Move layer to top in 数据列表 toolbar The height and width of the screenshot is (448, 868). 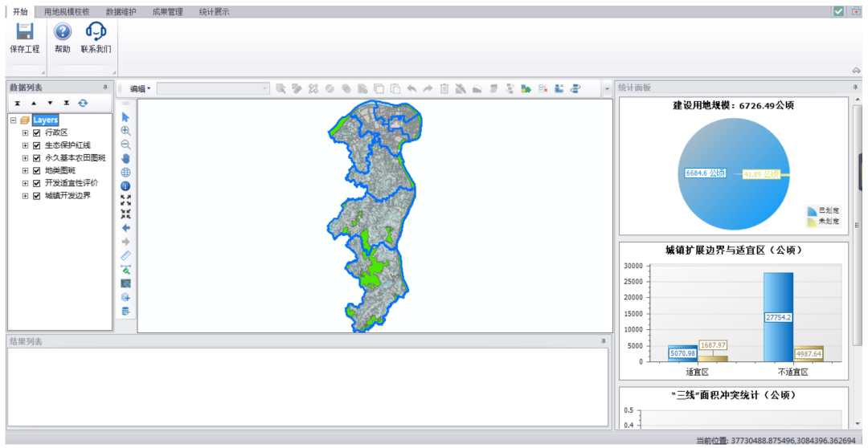(17, 103)
